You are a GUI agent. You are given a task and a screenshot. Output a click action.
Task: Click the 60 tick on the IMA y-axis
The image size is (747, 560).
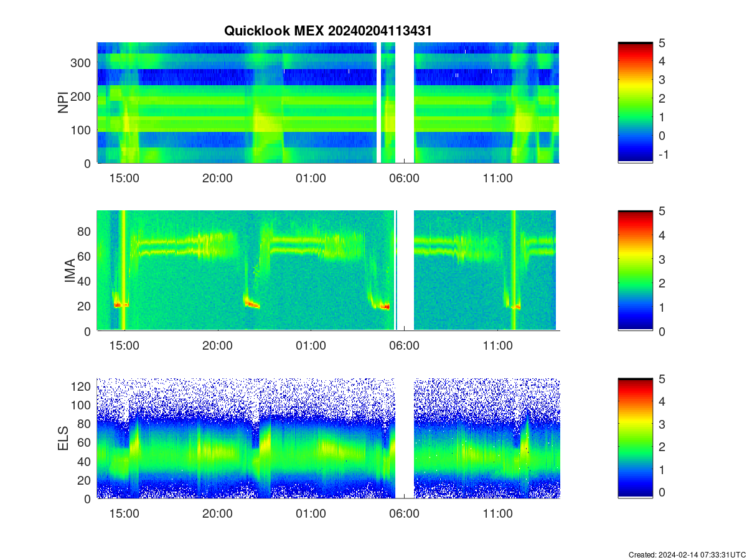point(85,256)
